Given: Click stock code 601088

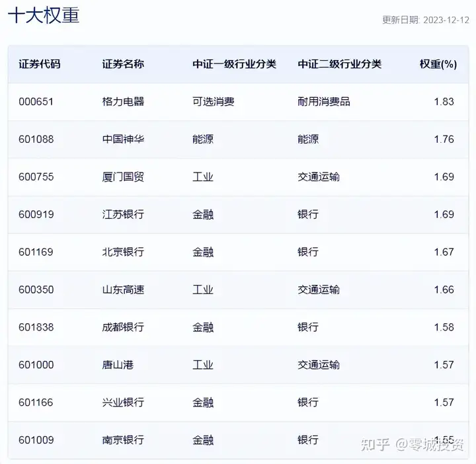Looking at the screenshot, I should [x=36, y=139].
